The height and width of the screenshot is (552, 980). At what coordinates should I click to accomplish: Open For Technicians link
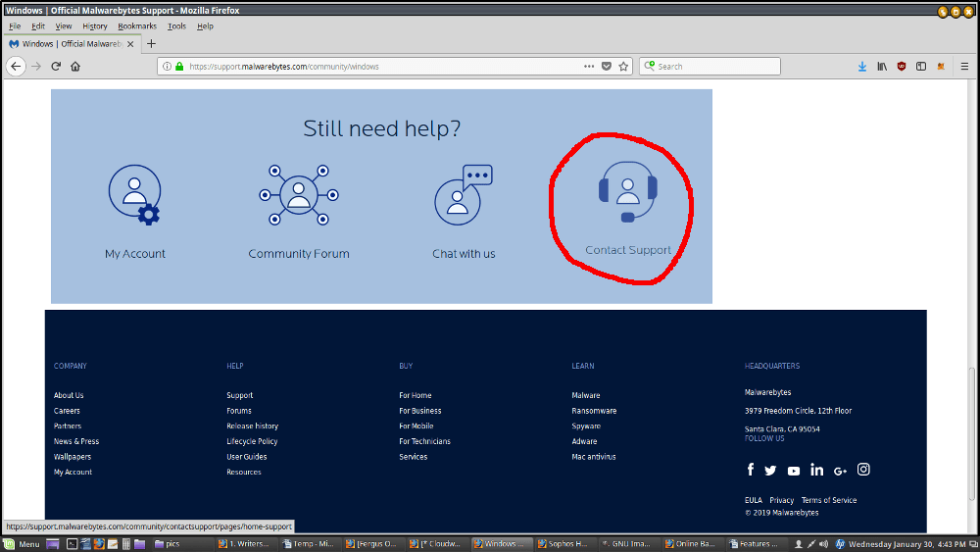coord(424,441)
